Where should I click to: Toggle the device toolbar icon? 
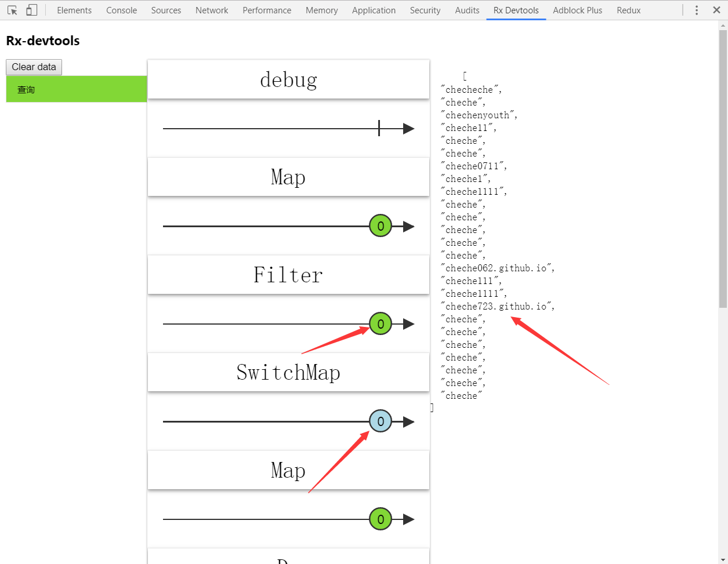click(x=32, y=10)
